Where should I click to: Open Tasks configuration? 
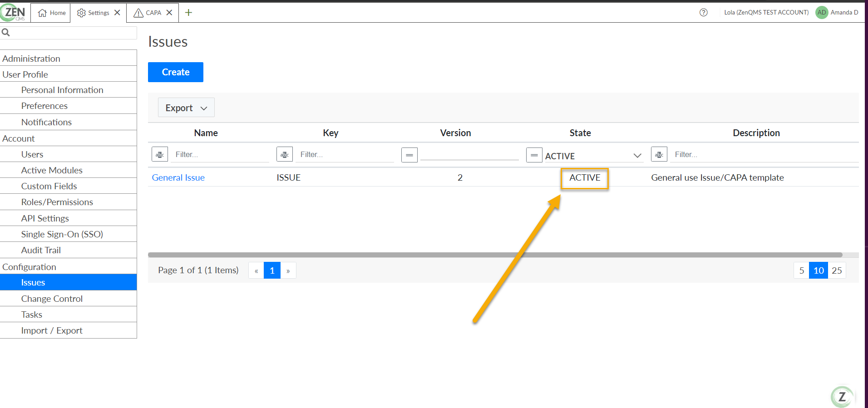(x=68, y=315)
